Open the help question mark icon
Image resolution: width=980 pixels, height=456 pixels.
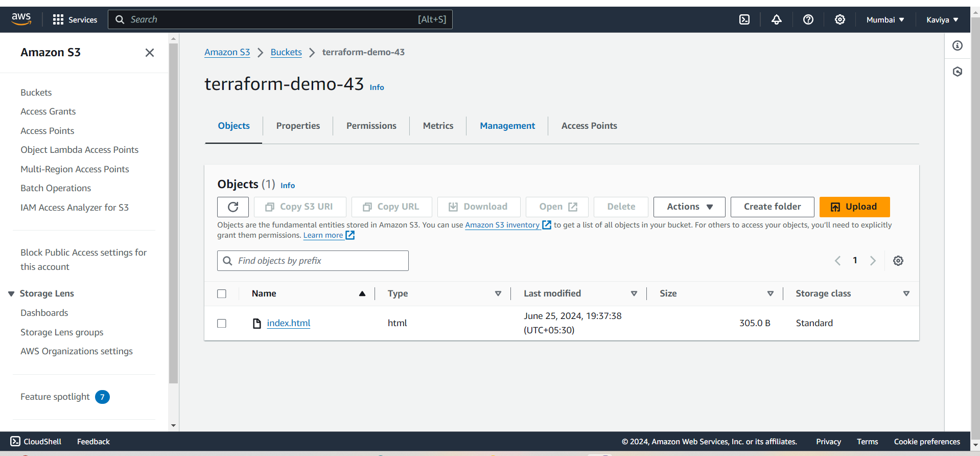click(x=808, y=19)
